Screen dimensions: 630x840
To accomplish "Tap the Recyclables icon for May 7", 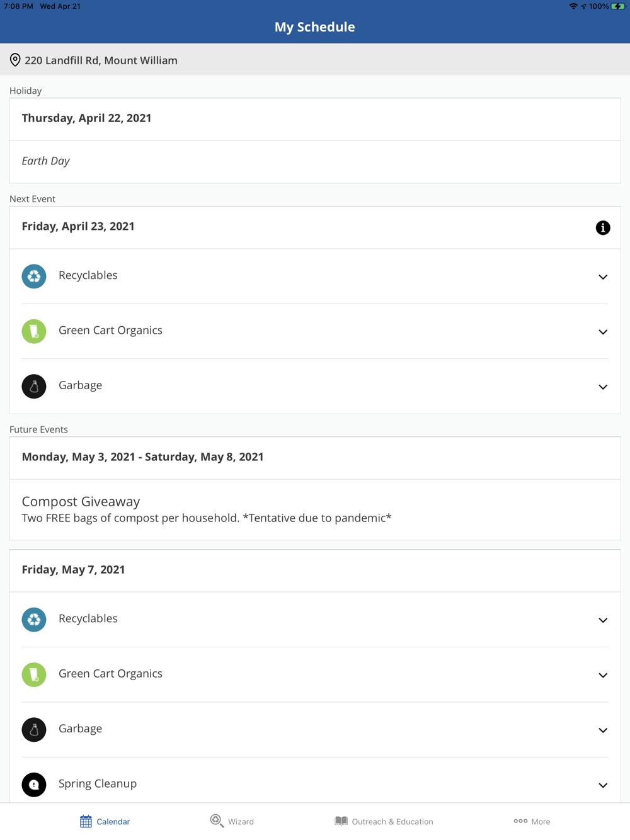I will tap(34, 620).
